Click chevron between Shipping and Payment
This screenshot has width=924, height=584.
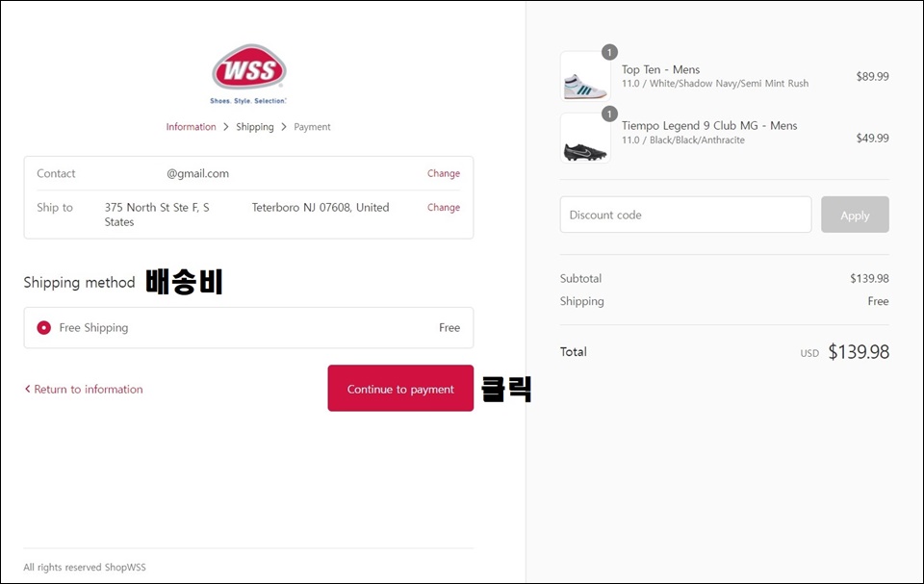(283, 127)
